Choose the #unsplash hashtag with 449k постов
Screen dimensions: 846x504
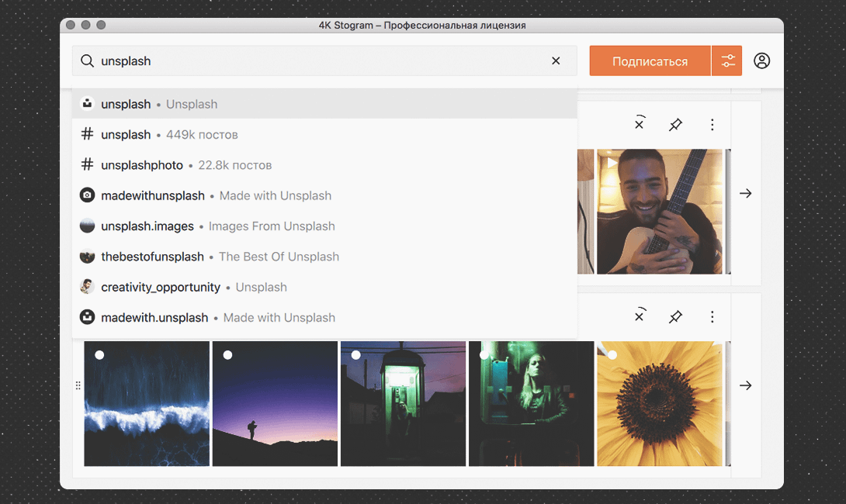click(324, 134)
